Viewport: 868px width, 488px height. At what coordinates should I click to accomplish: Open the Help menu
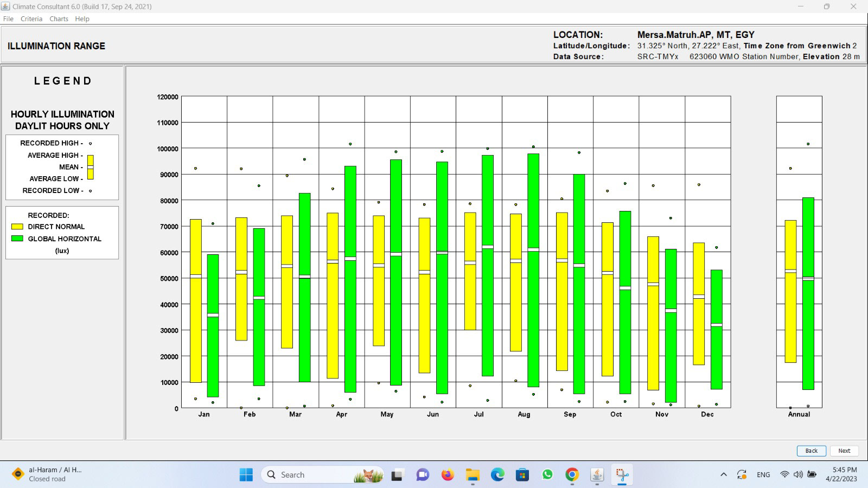click(82, 19)
